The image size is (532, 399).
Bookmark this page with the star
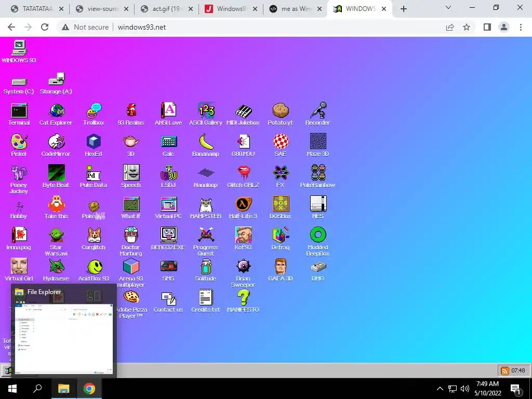pyautogui.click(x=467, y=27)
